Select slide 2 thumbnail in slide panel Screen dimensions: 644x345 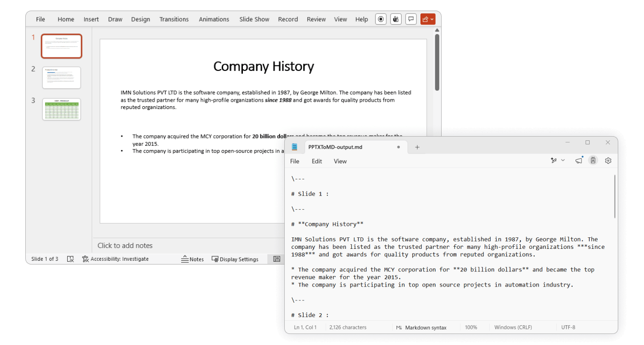pyautogui.click(x=62, y=78)
